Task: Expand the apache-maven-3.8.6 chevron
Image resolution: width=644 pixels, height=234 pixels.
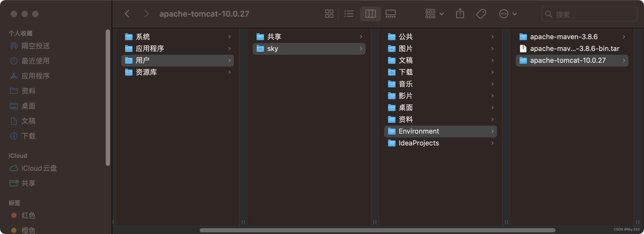Action: coord(624,37)
